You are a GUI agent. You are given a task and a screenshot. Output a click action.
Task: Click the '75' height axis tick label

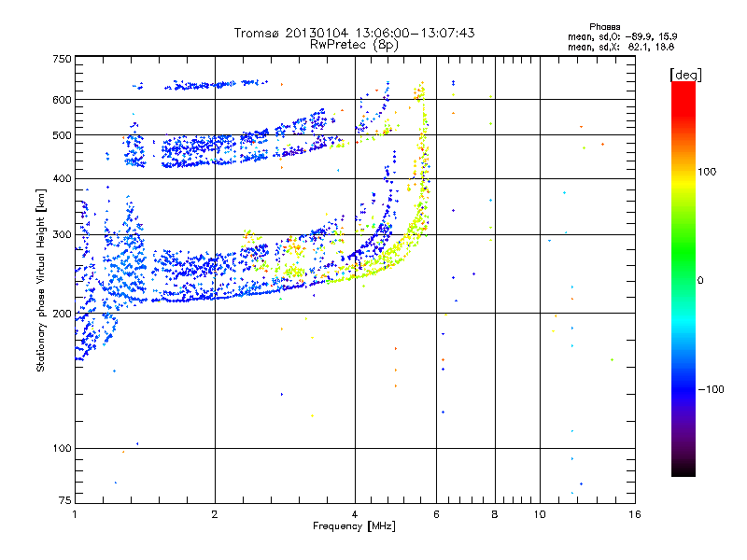(65, 500)
